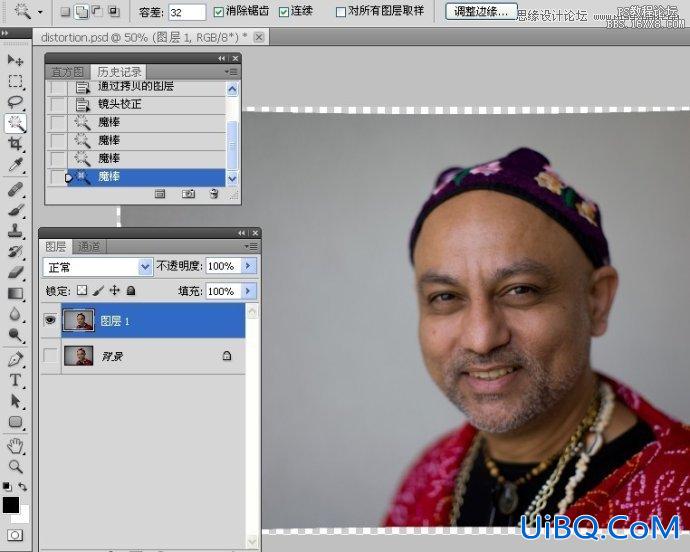
Task: Switch to the 直方图 tab
Action: (x=67, y=72)
